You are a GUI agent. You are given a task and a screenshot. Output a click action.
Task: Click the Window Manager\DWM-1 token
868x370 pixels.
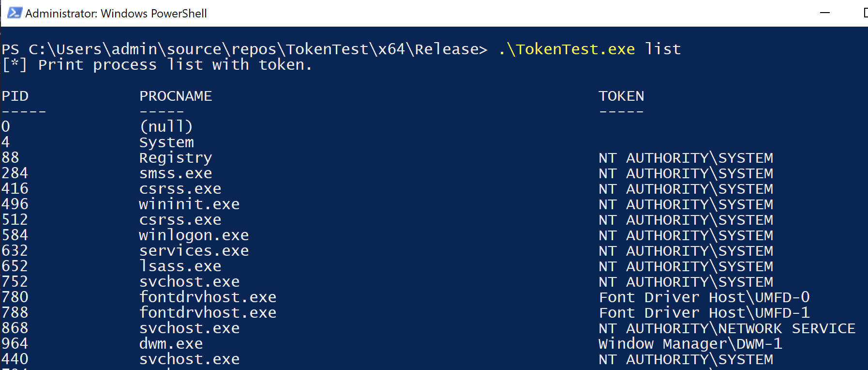click(690, 343)
